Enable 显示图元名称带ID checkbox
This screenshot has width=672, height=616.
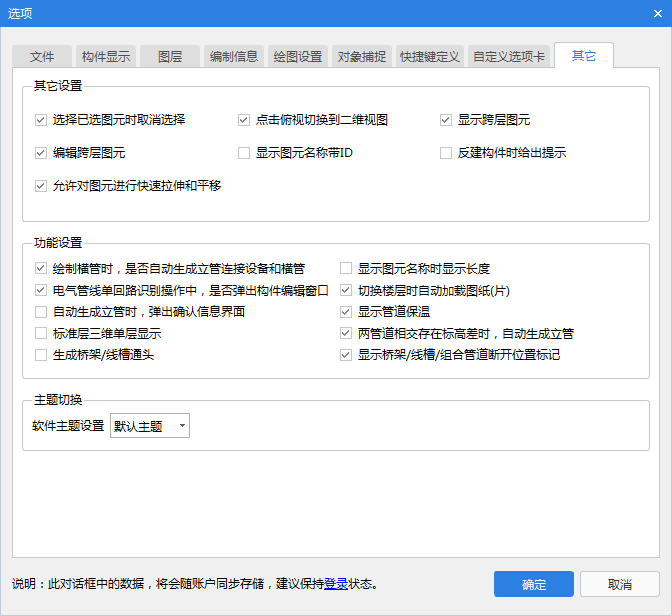244,153
